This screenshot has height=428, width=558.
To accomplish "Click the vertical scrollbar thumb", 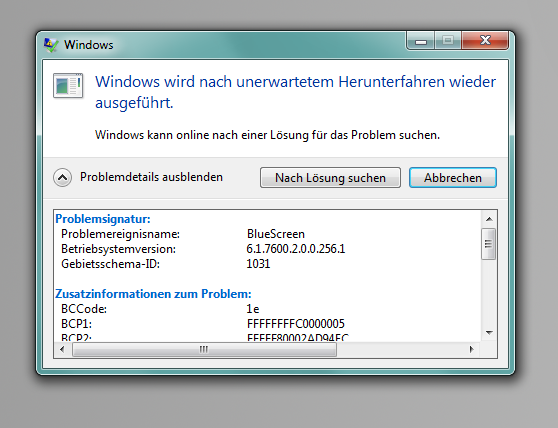I will (x=488, y=244).
